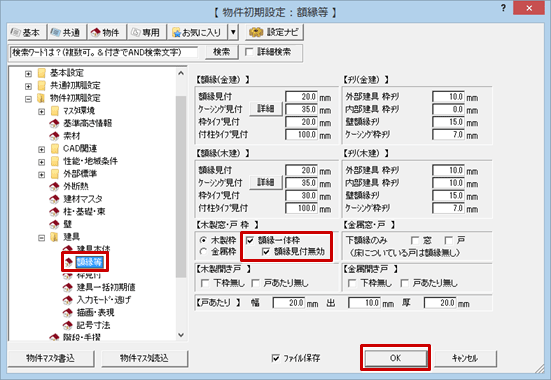
Task: Click the 物件マスタ書込 button
Action: point(50,358)
